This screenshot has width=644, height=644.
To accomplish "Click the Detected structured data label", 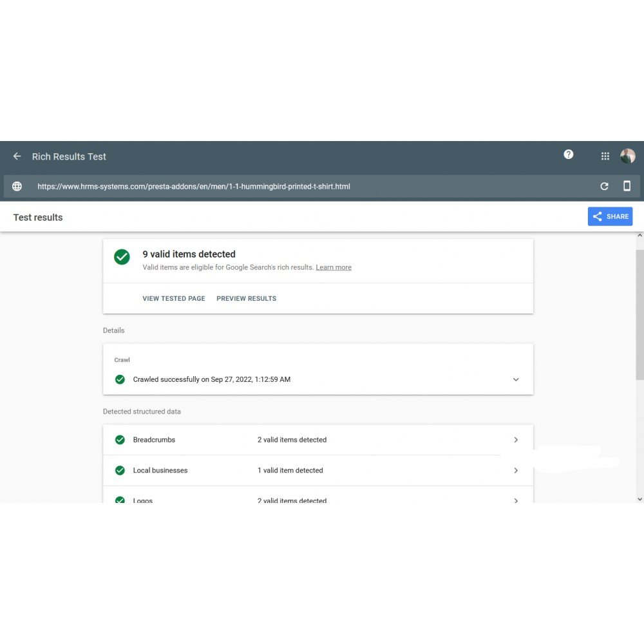I will (x=142, y=412).
